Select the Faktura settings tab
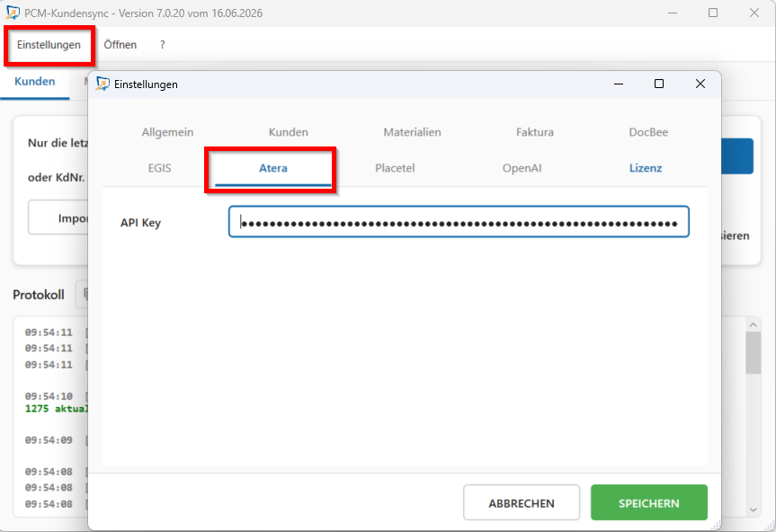 pyautogui.click(x=534, y=132)
